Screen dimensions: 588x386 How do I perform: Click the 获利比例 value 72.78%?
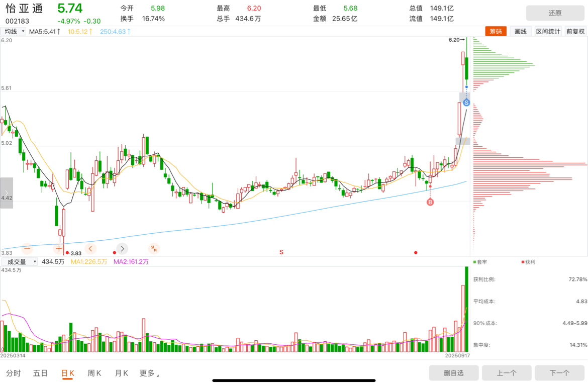pos(578,279)
